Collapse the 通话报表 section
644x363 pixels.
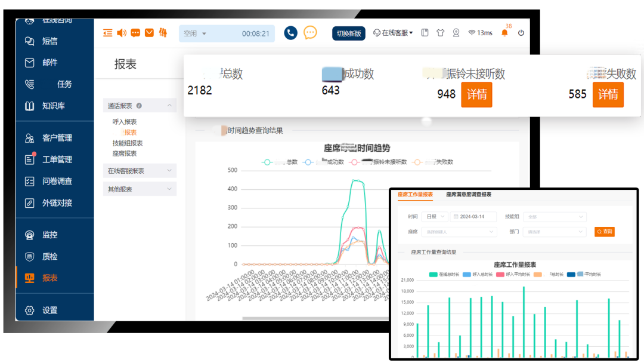coord(140,106)
